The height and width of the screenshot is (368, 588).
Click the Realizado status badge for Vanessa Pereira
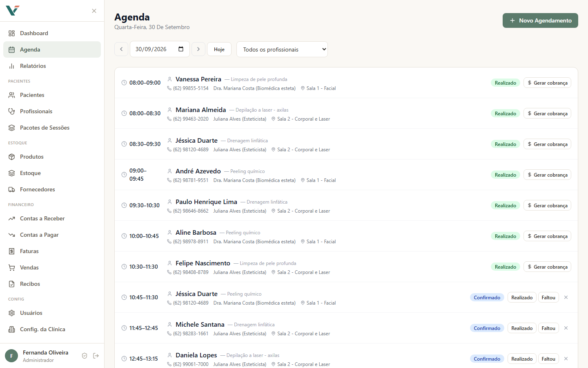pos(506,83)
